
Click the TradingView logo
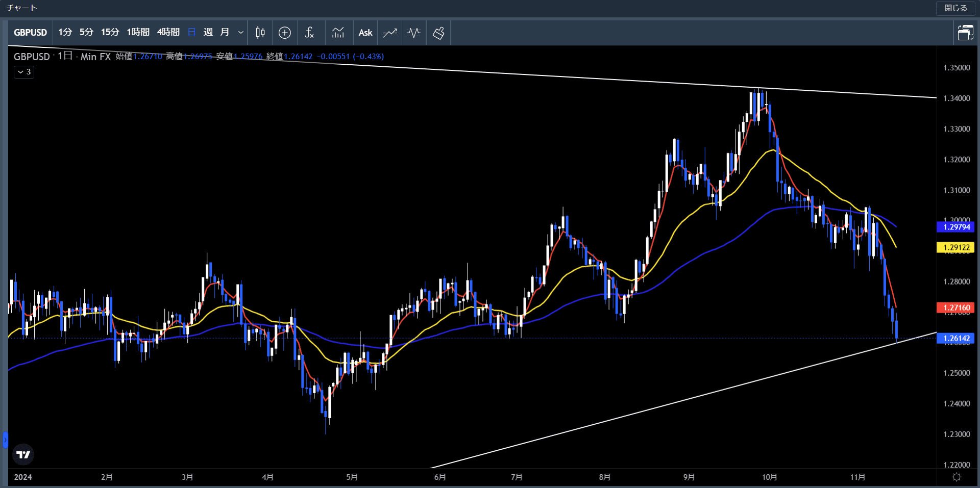click(x=23, y=454)
